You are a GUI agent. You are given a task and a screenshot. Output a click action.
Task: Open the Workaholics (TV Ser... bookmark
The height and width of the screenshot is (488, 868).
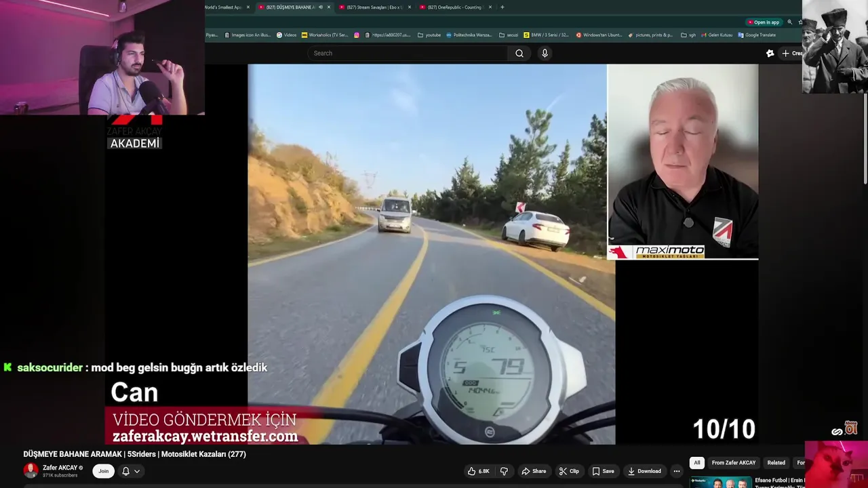click(x=325, y=35)
